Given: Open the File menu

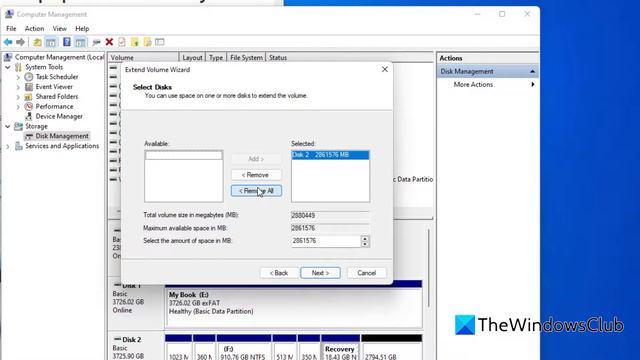Looking at the screenshot, I should pyautogui.click(x=11, y=29).
